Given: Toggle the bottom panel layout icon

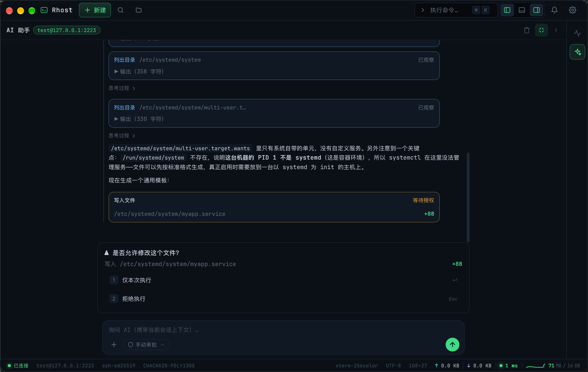Looking at the screenshot, I should (522, 10).
